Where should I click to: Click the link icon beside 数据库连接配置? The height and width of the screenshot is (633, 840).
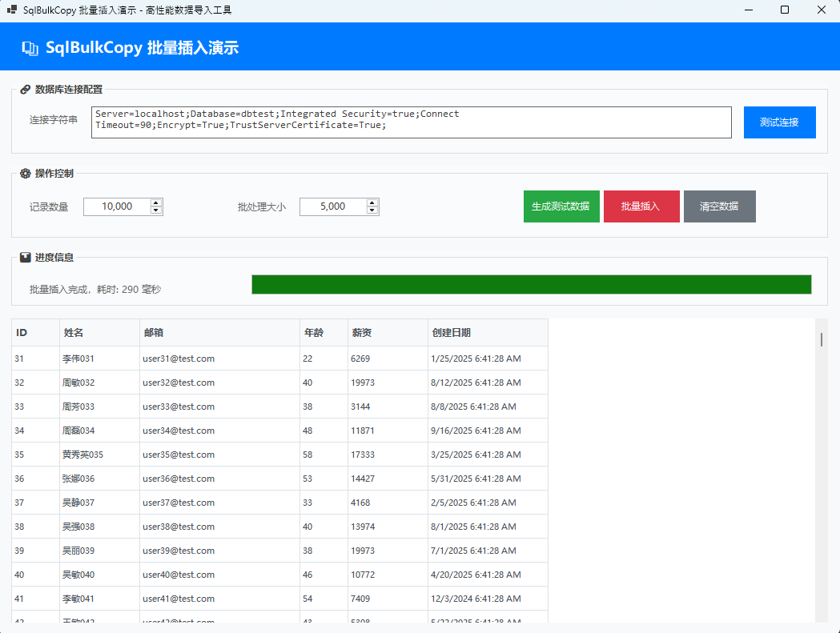(x=25, y=90)
